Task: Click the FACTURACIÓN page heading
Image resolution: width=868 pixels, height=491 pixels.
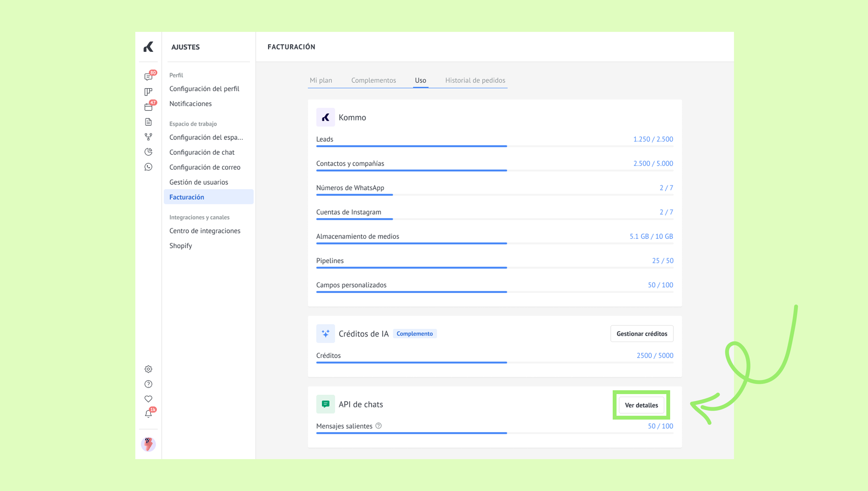Action: [291, 47]
